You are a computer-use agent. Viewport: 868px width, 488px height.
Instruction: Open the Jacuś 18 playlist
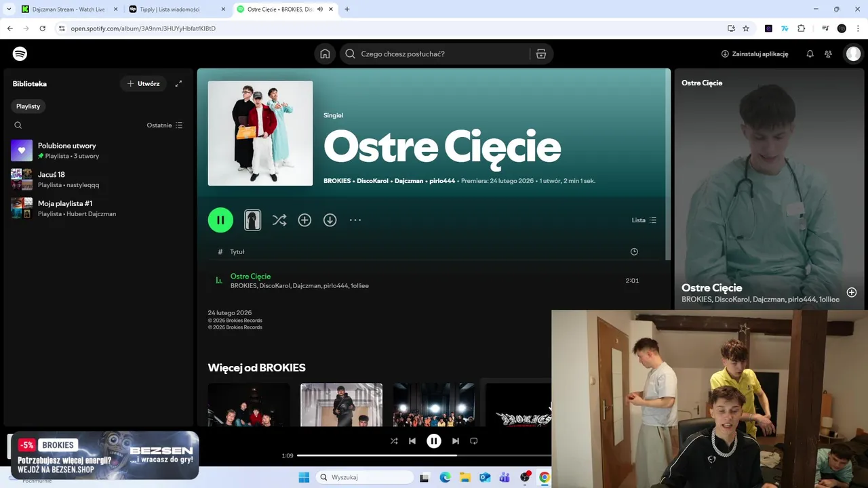coord(99,180)
